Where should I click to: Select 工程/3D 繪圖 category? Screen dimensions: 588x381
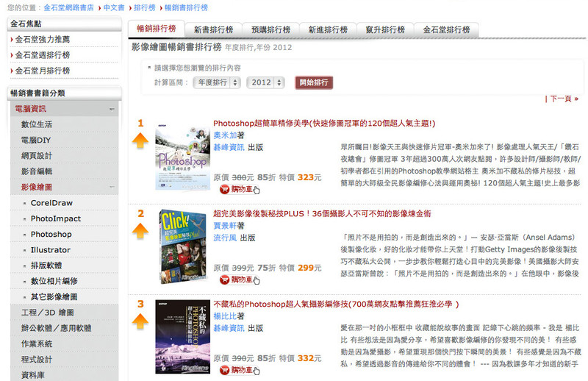[47, 313]
